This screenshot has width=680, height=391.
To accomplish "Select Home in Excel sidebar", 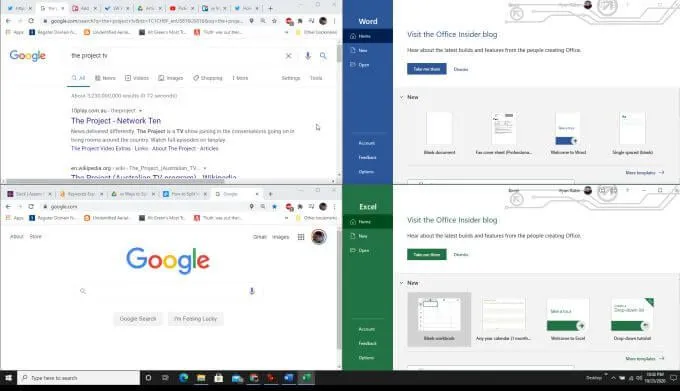I will [x=367, y=222].
